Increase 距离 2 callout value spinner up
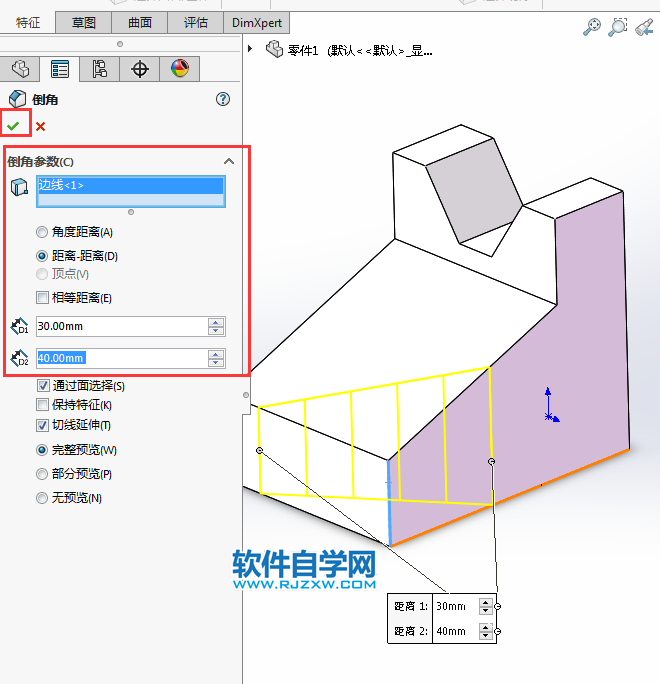660x684 pixels. pos(486,627)
